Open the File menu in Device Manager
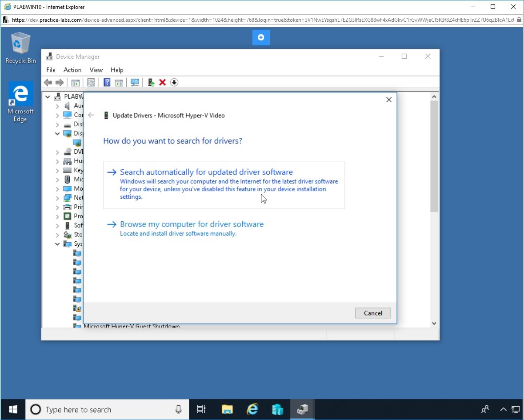The width and height of the screenshot is (524, 420). [x=51, y=70]
